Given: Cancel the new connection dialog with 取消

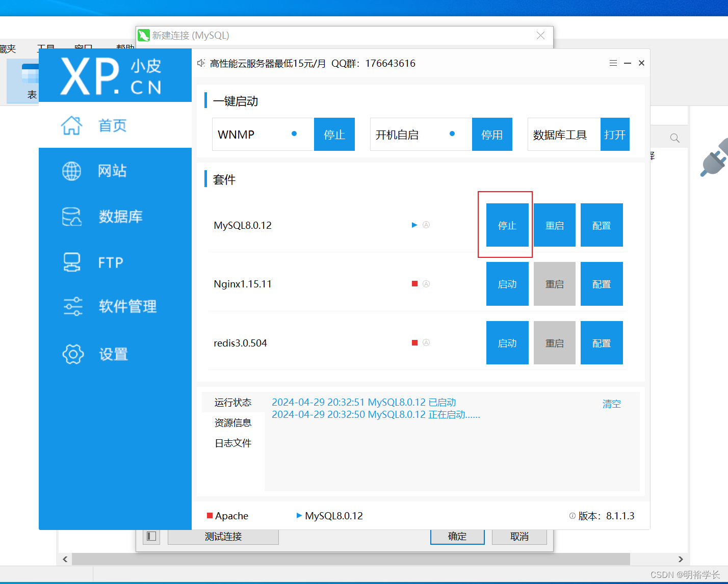Looking at the screenshot, I should [x=519, y=537].
